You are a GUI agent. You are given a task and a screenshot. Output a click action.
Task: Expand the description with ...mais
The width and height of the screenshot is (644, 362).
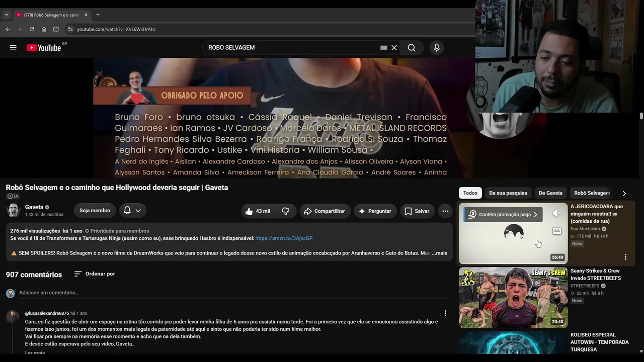coord(439,253)
